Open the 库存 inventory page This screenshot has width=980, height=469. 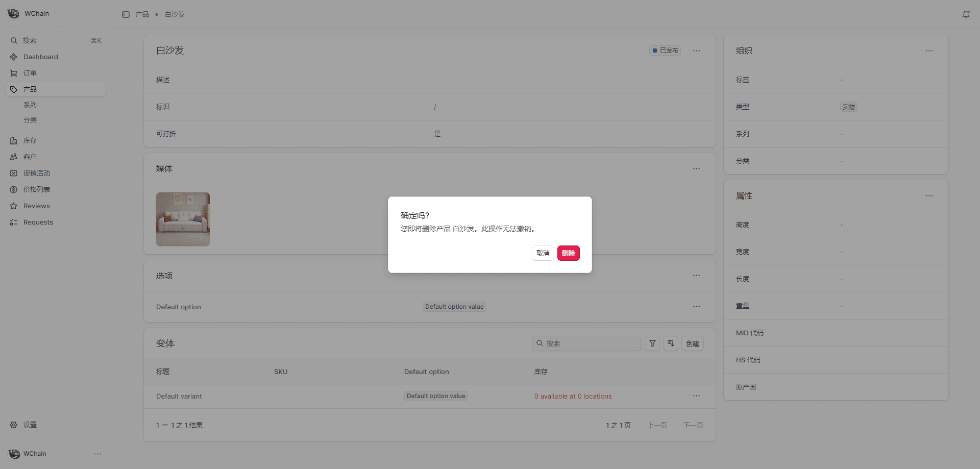[x=30, y=140]
